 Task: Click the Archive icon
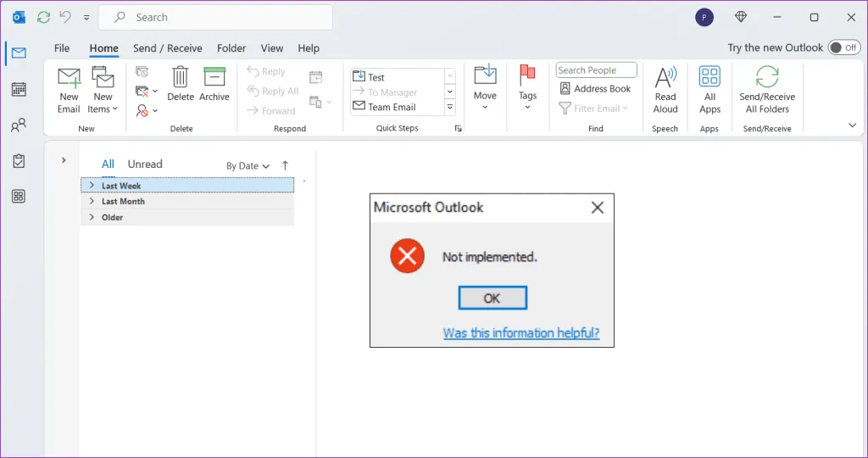tap(214, 79)
